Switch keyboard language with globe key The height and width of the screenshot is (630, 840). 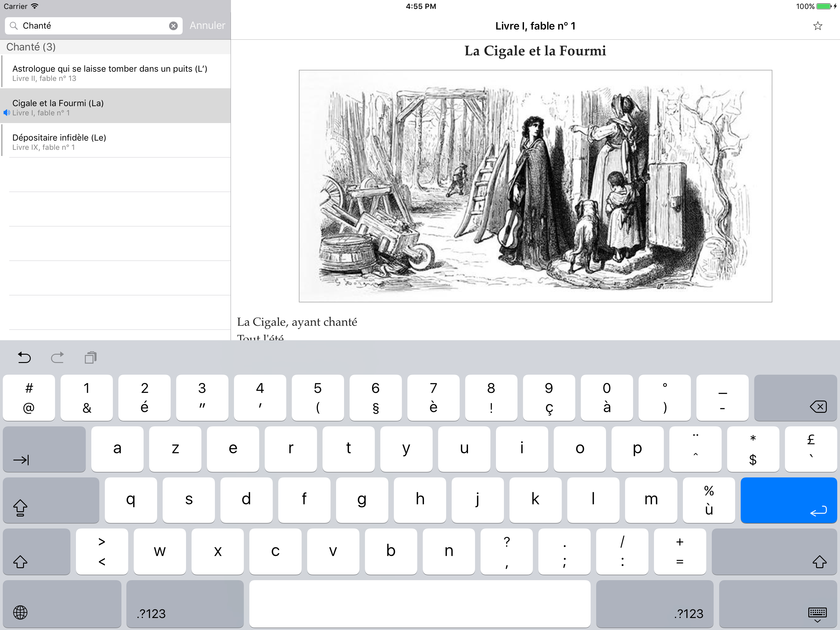[x=62, y=604]
